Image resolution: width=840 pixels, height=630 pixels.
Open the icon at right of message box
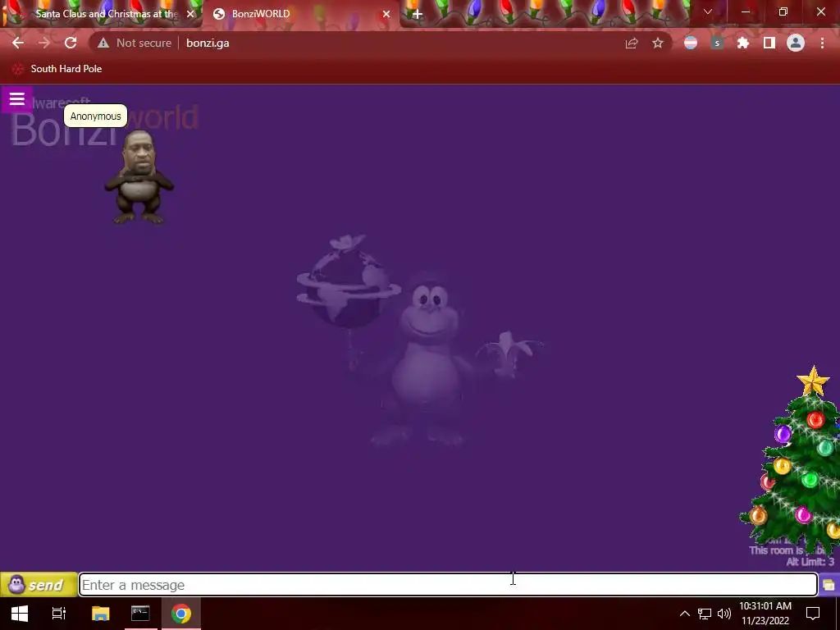[829, 584]
